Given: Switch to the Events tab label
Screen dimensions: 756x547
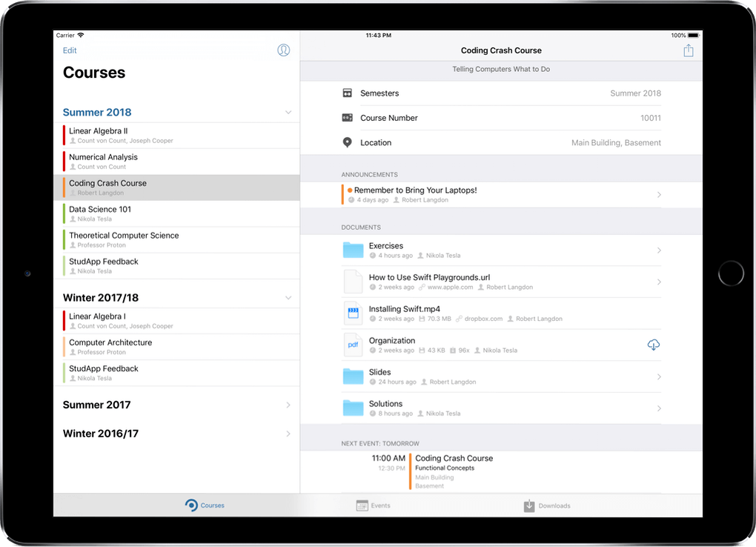Looking at the screenshot, I should (x=380, y=505).
